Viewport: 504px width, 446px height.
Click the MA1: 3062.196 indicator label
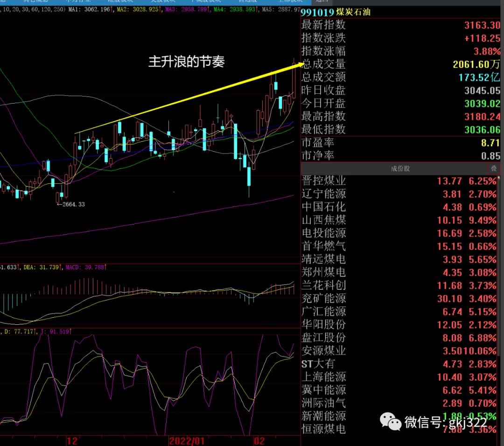coord(91,9)
